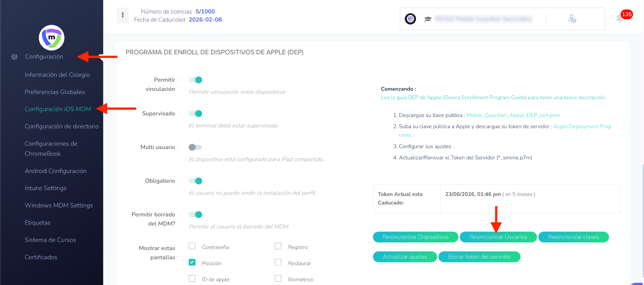Open the school selector dropdown

483,19
